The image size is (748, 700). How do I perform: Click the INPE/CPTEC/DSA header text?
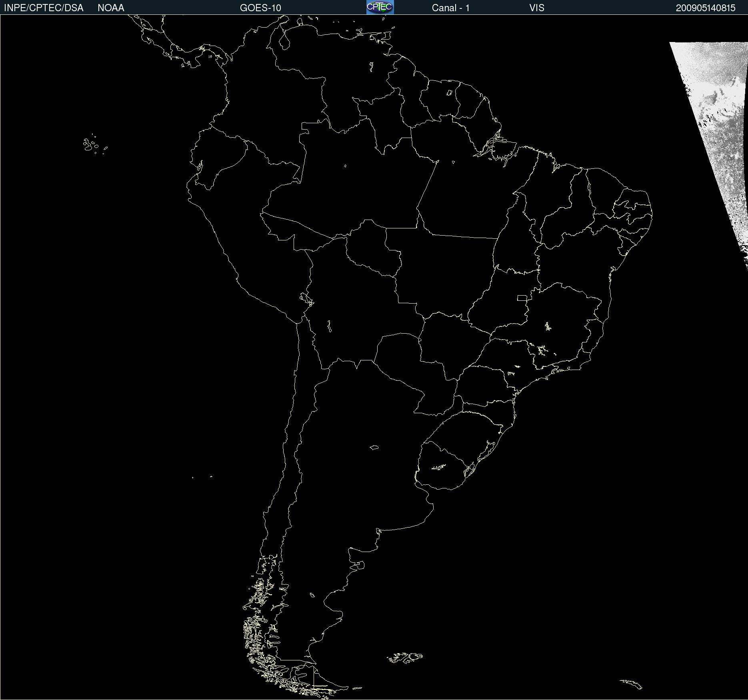(x=44, y=8)
